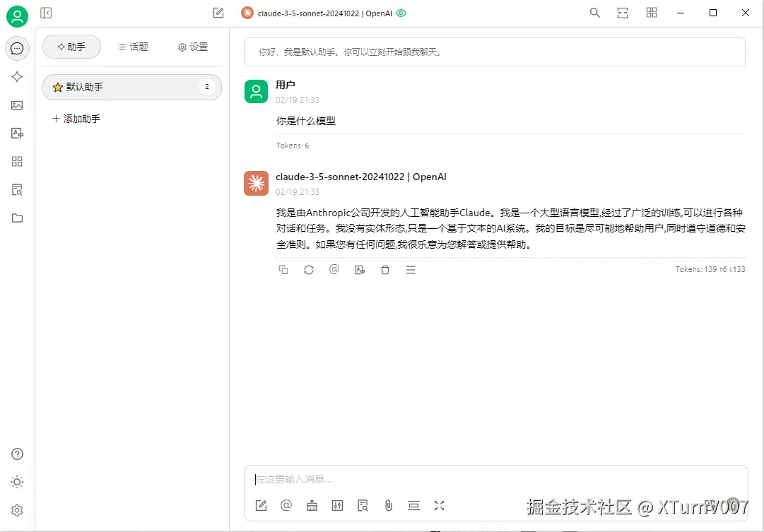The width and height of the screenshot is (764, 532).
Task: Clear messages with the broom icon
Action: [312, 505]
